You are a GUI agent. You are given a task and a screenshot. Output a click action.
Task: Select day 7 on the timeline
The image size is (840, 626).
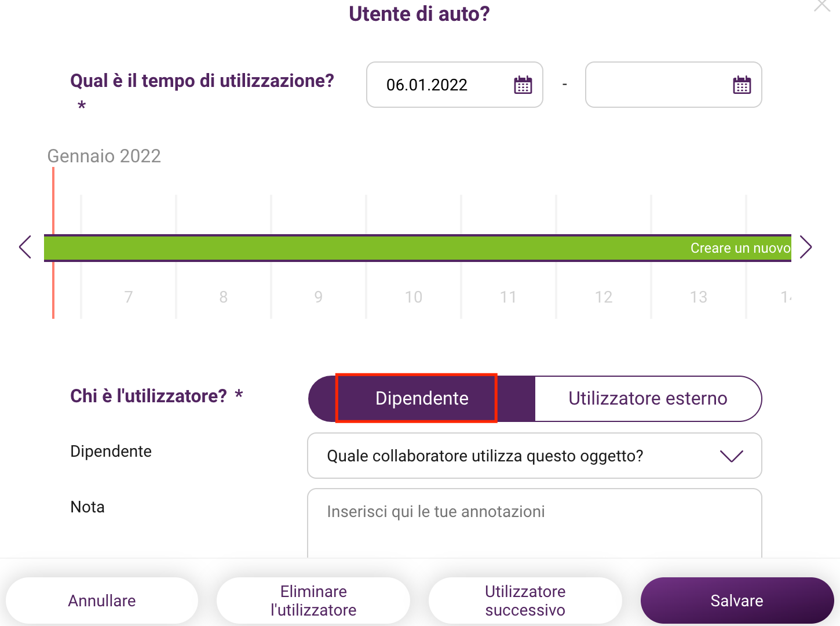tap(129, 297)
